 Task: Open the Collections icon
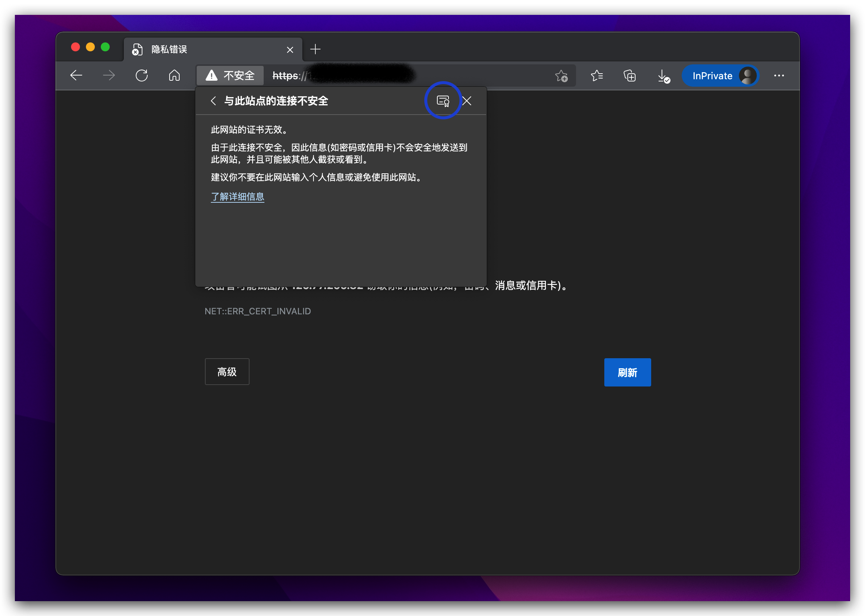(x=629, y=76)
